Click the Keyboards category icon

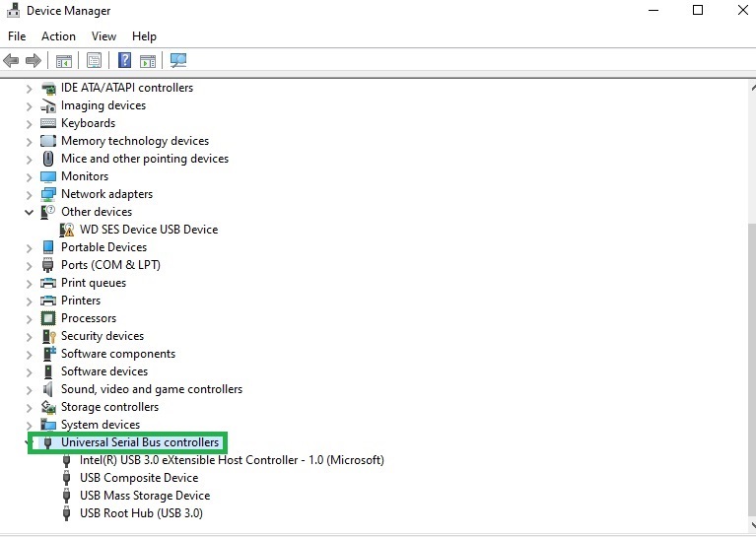[x=48, y=123]
